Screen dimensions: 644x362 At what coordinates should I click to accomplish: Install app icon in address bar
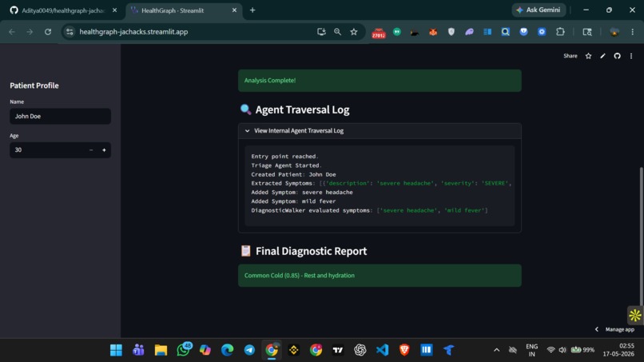coord(321,32)
